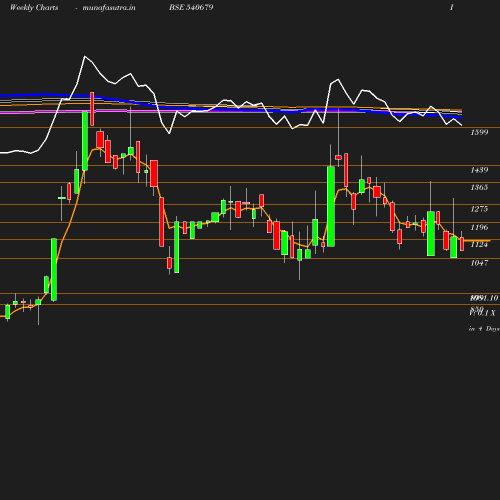The image size is (500, 500).
Task: Click the 'in 4 Days' text
Action: pos(484,329)
